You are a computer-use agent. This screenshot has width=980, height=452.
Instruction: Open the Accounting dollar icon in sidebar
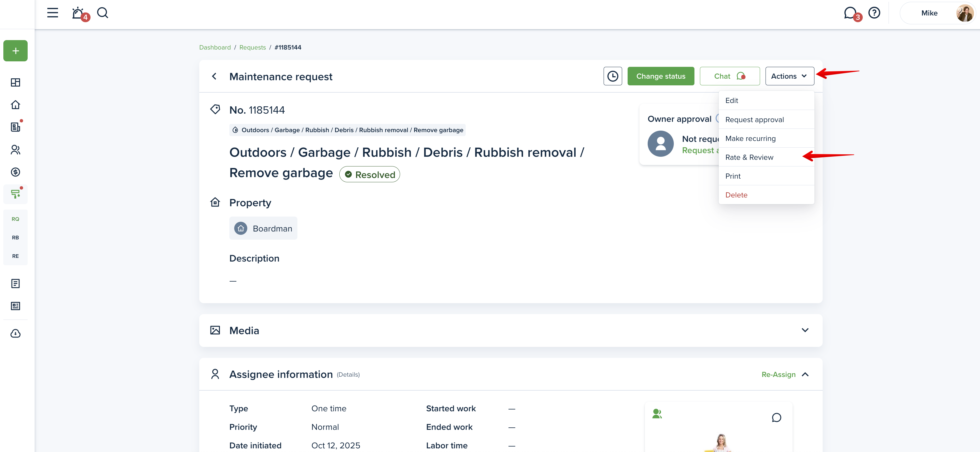point(15,172)
